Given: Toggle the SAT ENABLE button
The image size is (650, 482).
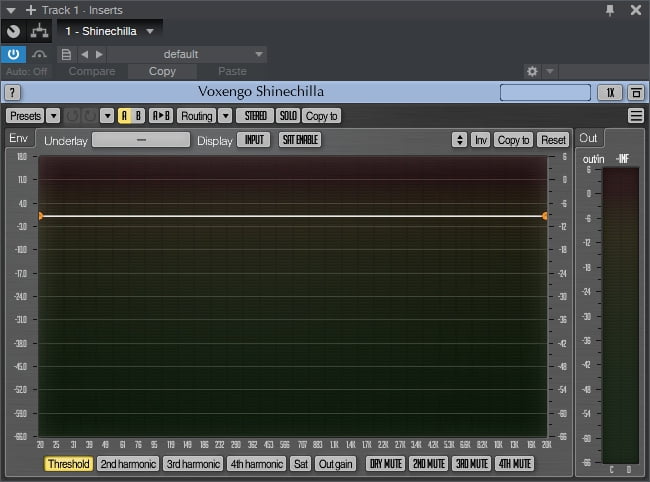Looking at the screenshot, I should click(x=300, y=140).
